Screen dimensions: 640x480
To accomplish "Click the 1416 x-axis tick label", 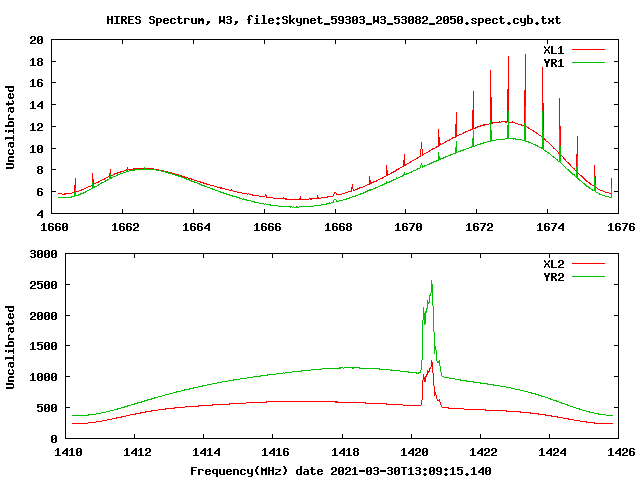I will 276,452.
